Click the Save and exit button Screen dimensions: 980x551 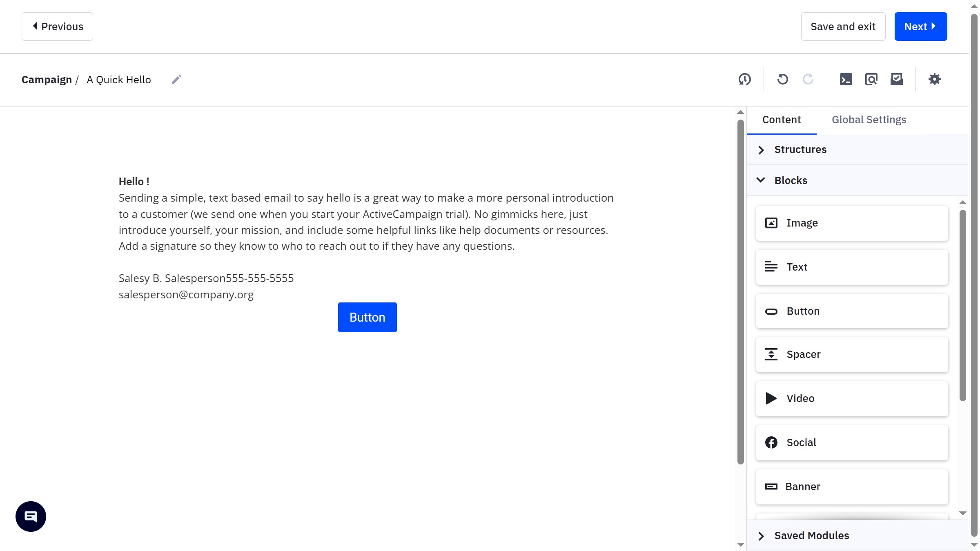[x=843, y=26]
